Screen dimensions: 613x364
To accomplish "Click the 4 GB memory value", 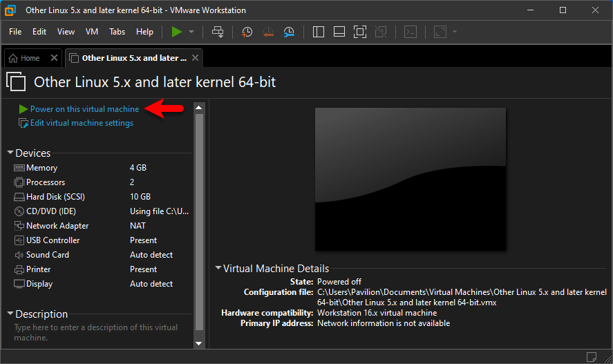I will point(138,168).
